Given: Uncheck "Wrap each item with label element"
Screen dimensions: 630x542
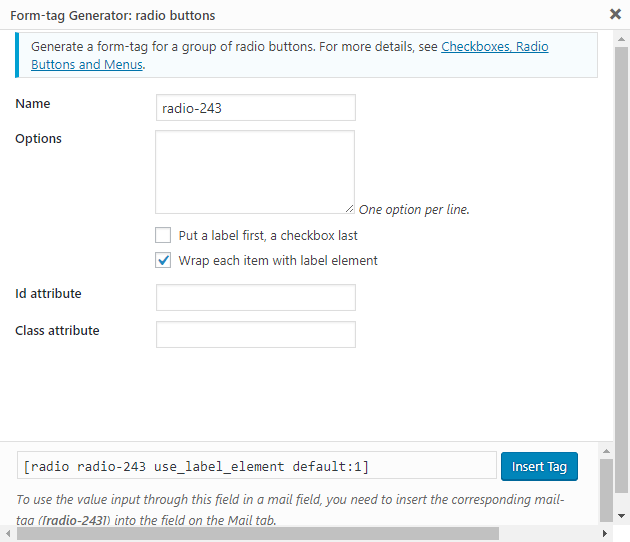Looking at the screenshot, I should pyautogui.click(x=163, y=261).
